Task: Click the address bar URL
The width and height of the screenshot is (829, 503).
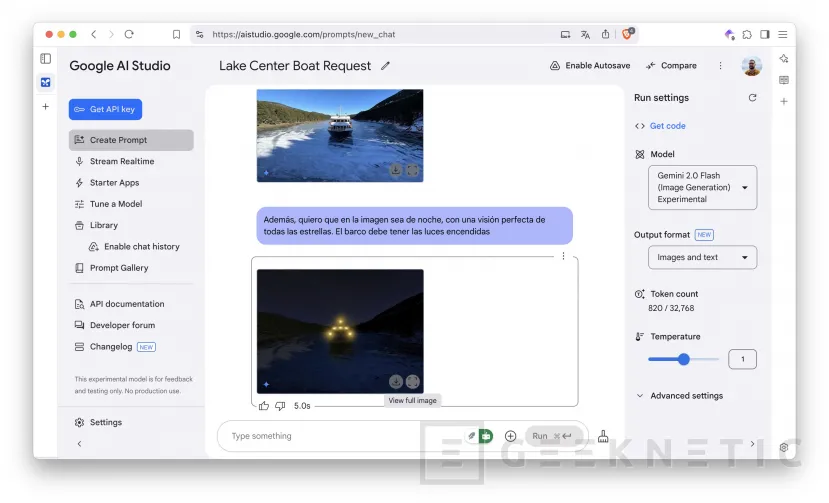Action: coord(303,34)
